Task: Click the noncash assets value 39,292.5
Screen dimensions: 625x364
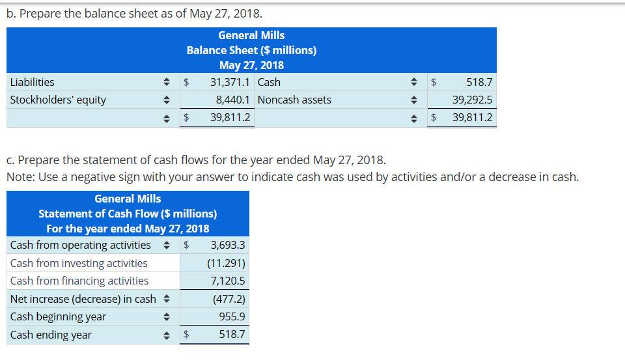Action: (462, 100)
